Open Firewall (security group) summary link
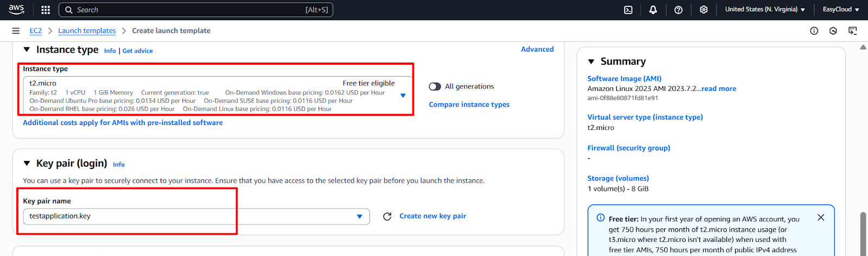 [x=629, y=148]
